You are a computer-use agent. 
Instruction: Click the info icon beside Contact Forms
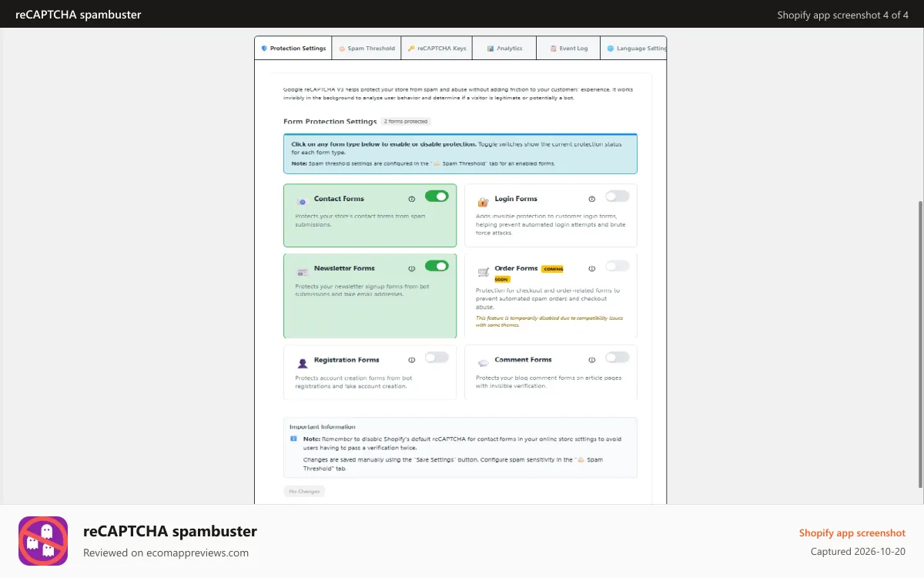(x=412, y=199)
